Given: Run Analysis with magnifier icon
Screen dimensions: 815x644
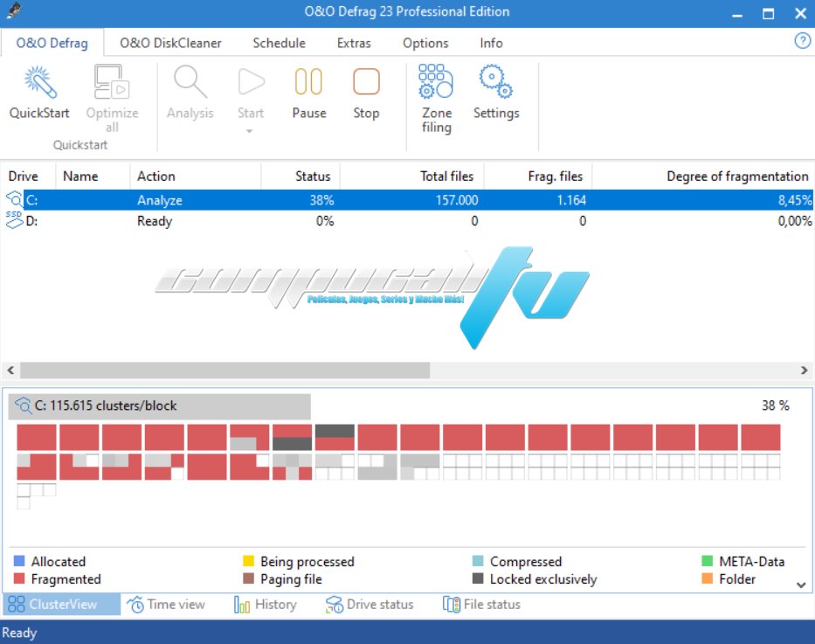Looking at the screenshot, I should (x=190, y=81).
